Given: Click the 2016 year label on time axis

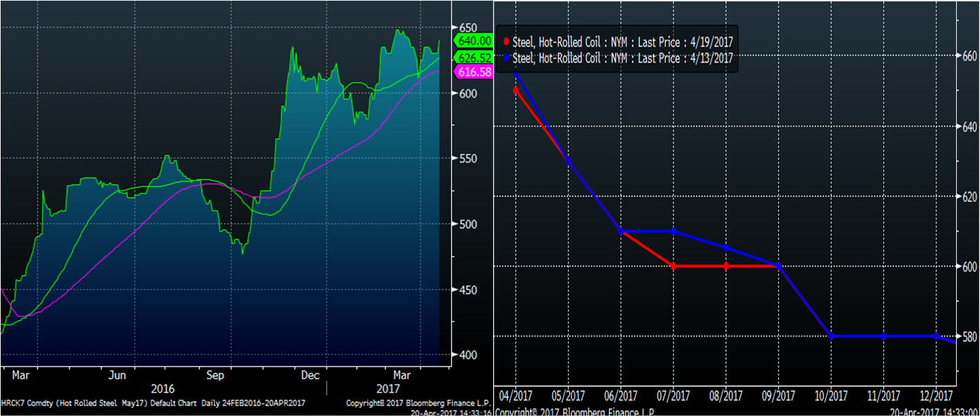Looking at the screenshot, I should (x=163, y=389).
